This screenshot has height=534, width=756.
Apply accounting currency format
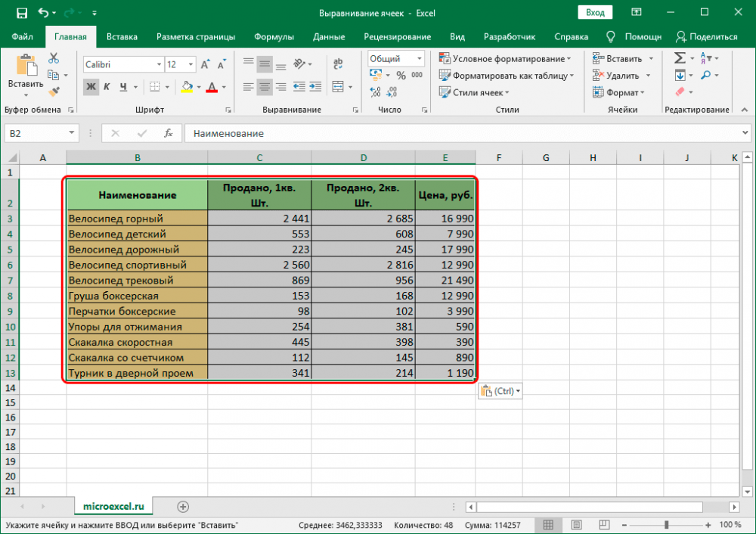[x=376, y=75]
